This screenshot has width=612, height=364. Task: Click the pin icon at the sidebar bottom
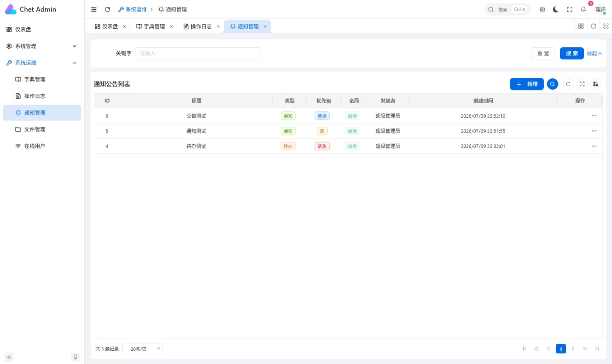76,357
